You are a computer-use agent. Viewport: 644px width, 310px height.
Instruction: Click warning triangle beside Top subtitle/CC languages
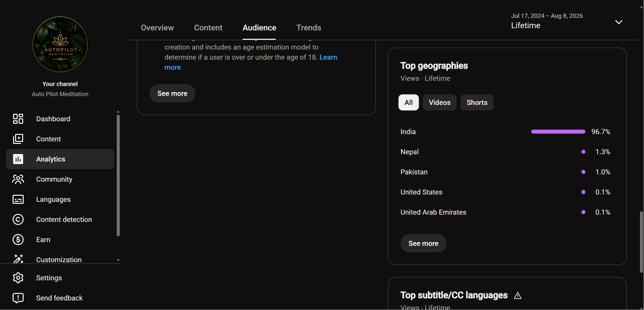point(518,295)
